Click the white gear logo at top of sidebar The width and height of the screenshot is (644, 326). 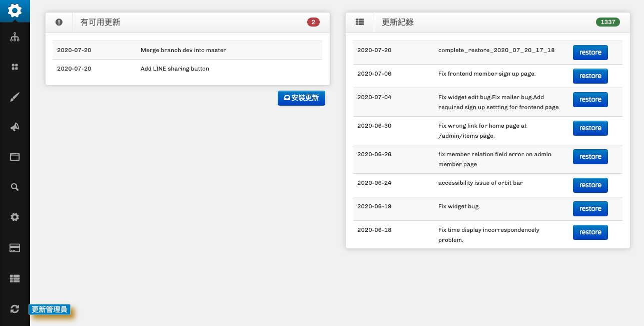[15, 11]
